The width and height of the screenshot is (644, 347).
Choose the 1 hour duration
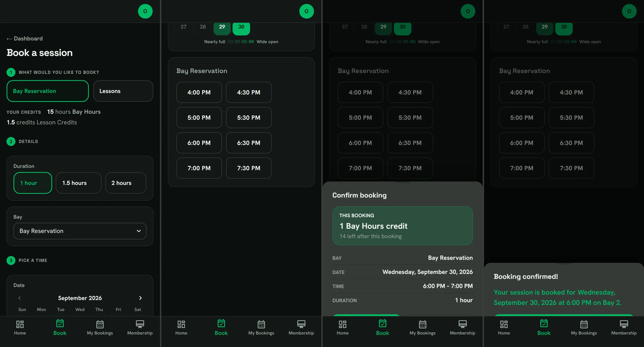[x=33, y=183]
